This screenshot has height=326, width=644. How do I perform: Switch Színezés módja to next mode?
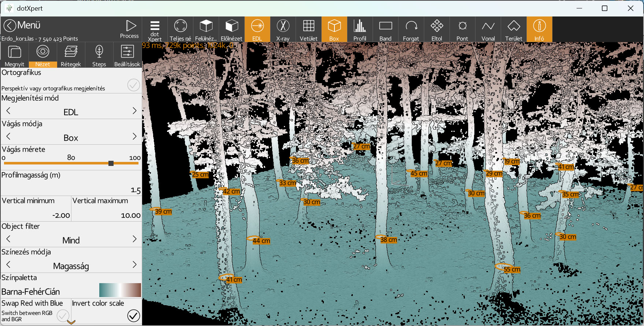click(x=134, y=265)
